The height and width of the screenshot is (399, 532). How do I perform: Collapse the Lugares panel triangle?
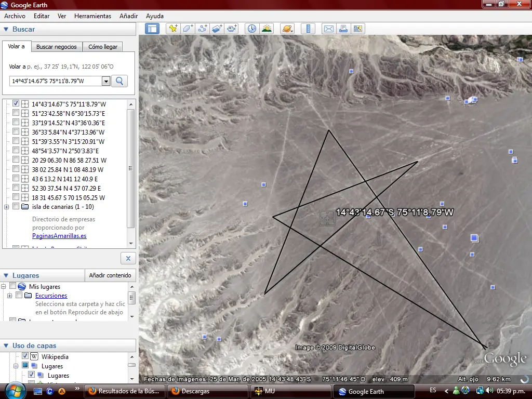6,275
